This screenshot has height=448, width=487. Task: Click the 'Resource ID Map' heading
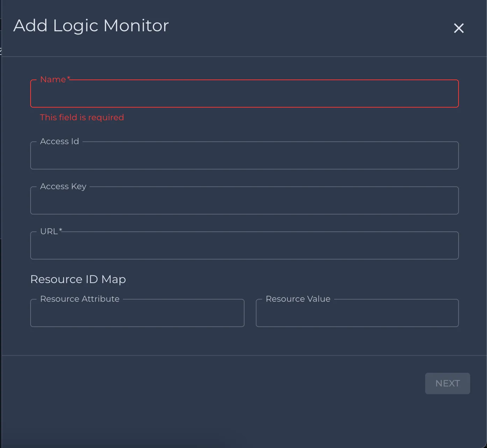tap(78, 279)
